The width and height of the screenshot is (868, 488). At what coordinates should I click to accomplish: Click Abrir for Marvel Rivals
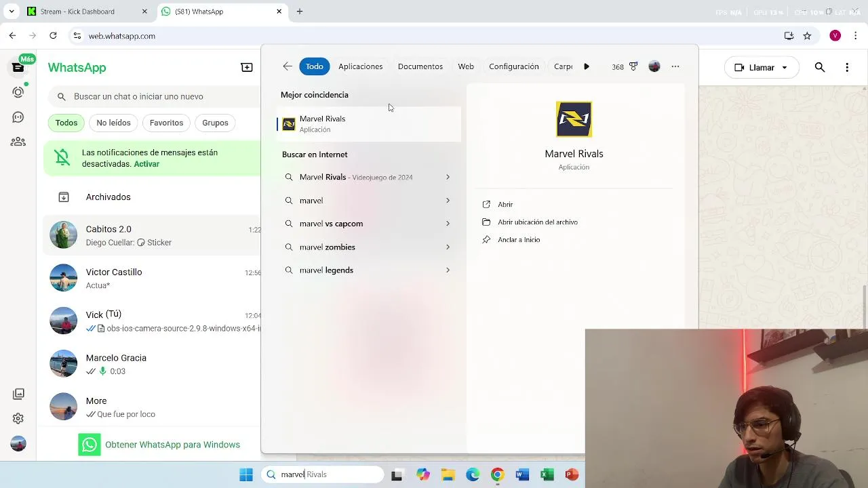tap(505, 204)
